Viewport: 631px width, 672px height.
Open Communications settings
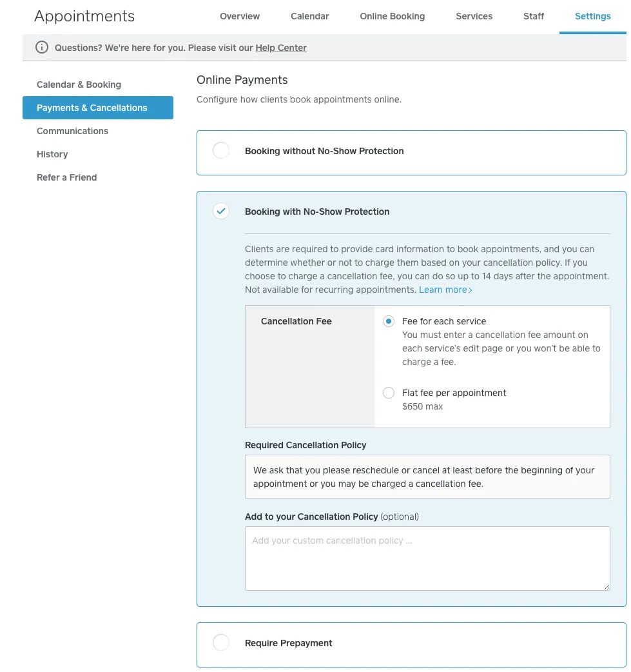click(x=72, y=131)
